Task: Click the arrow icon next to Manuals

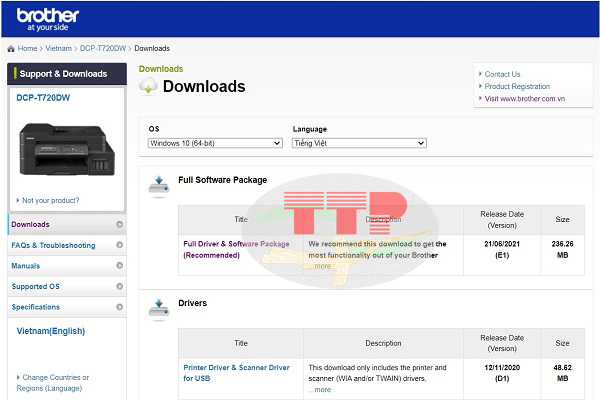Action: pos(119,265)
